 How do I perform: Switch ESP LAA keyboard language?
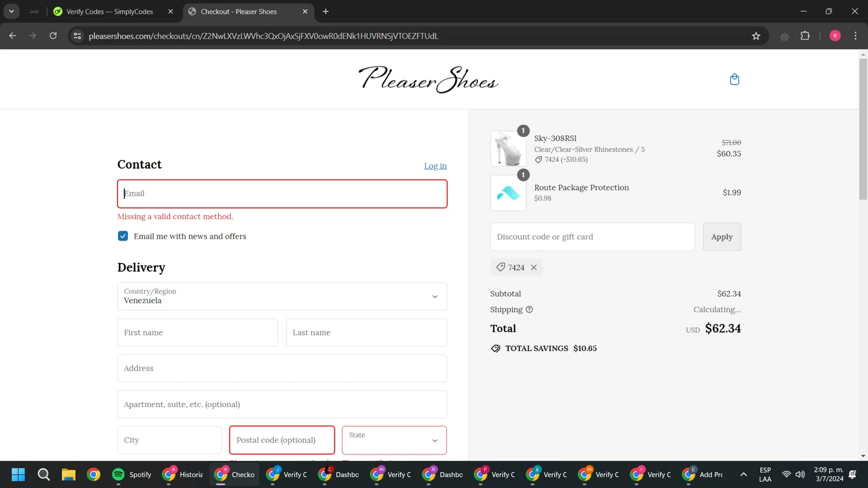coord(765,475)
